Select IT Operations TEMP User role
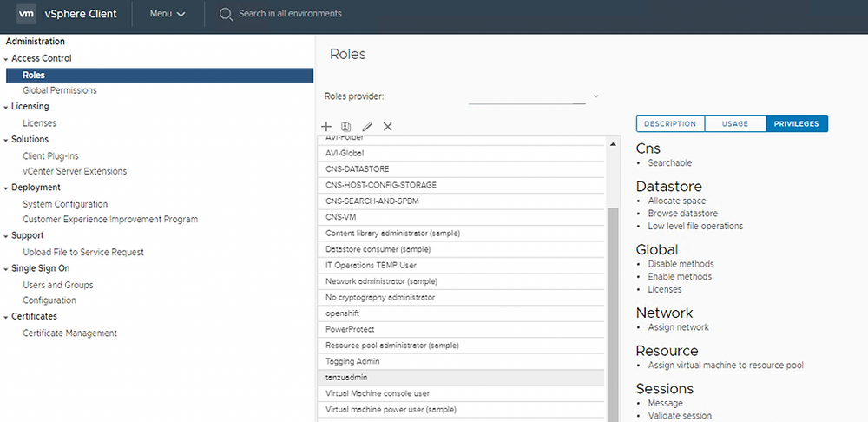 pos(461,266)
